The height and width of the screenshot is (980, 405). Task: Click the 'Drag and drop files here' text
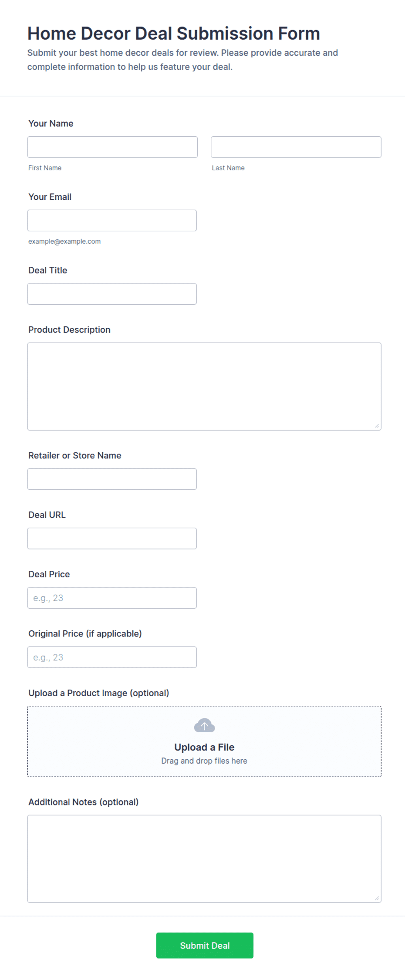(204, 761)
